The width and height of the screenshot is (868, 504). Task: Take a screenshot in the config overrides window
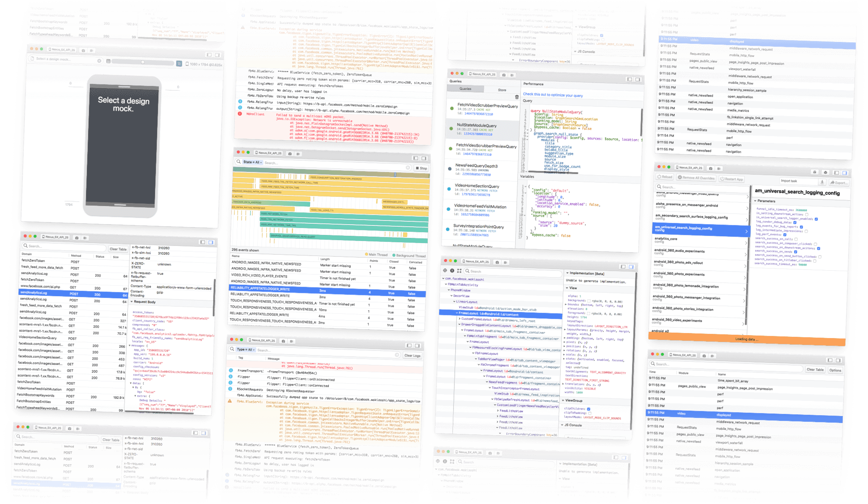click(710, 168)
